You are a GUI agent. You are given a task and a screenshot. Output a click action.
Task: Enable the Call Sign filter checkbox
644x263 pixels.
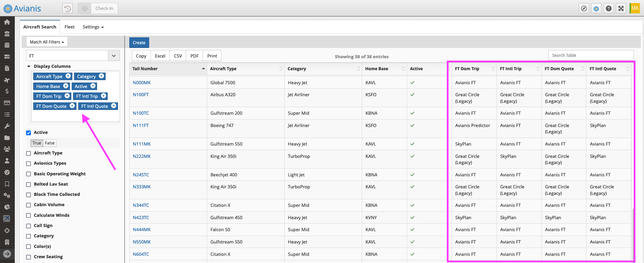[x=28, y=226]
